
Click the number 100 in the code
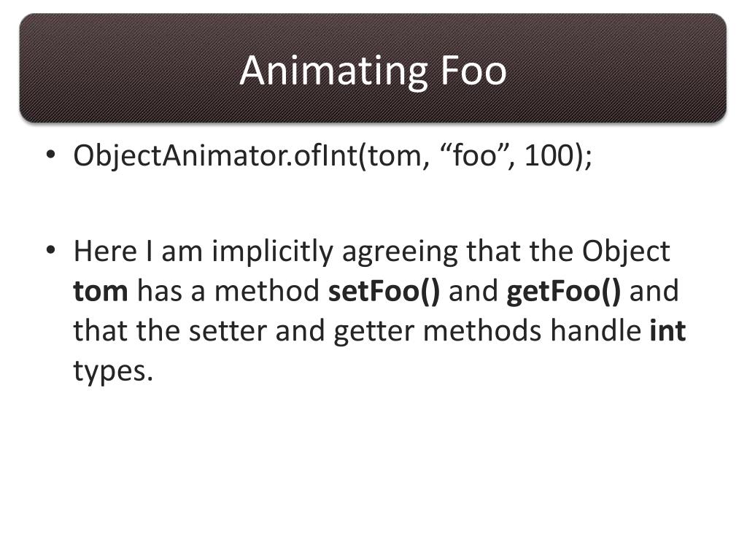pos(549,155)
